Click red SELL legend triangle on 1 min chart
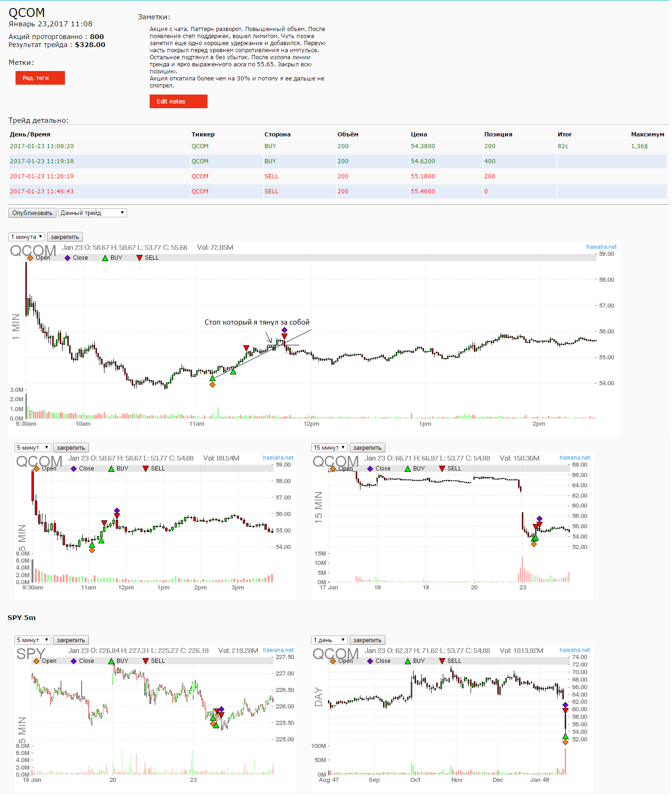This screenshot has height=796, width=672. [x=139, y=258]
